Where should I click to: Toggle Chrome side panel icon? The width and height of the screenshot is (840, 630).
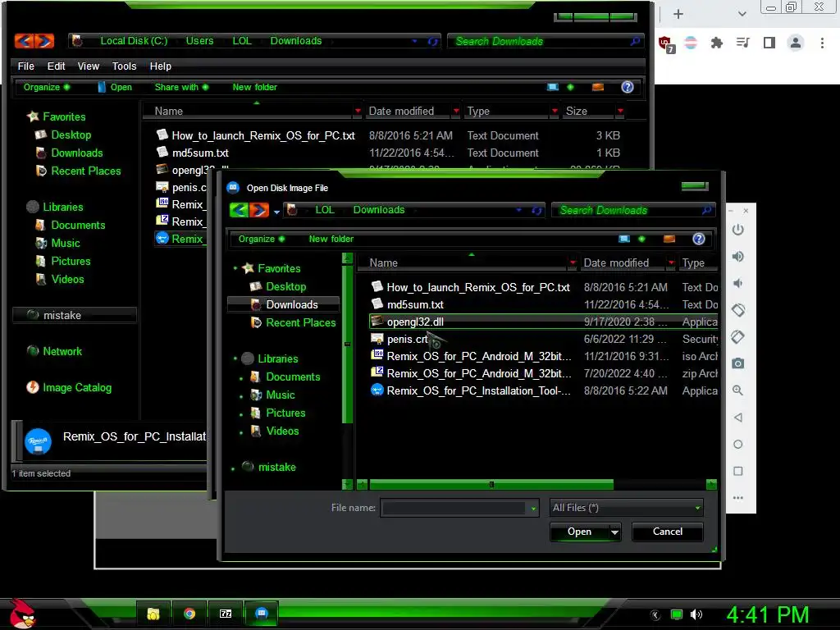pyautogui.click(x=769, y=43)
